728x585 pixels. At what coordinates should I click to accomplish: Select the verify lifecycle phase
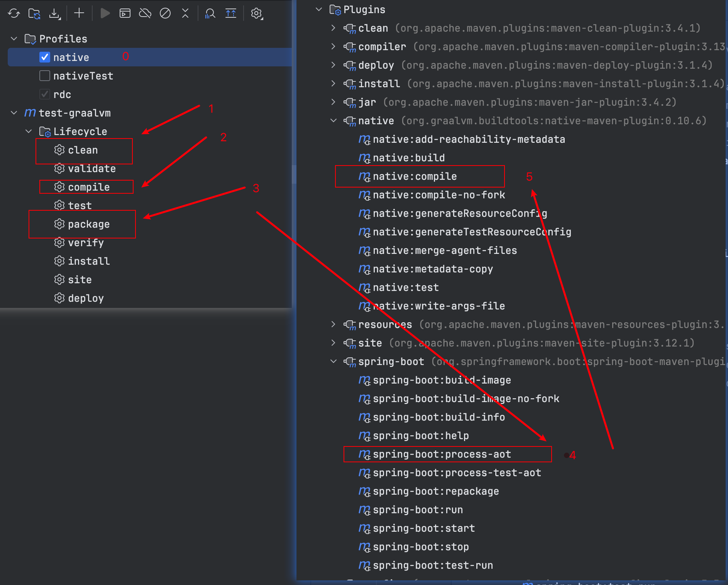click(86, 242)
